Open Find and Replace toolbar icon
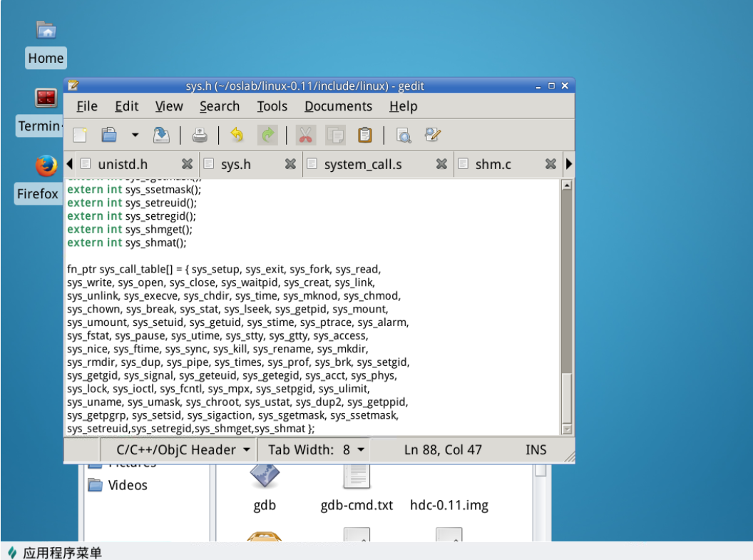753x560 pixels. click(x=433, y=135)
